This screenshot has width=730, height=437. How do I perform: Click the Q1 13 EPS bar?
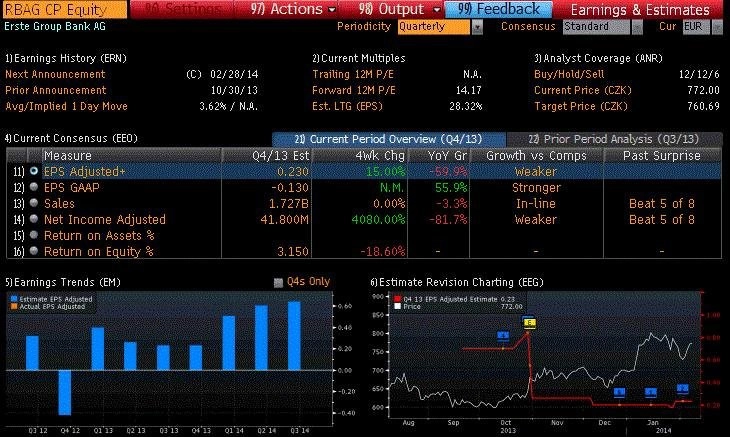point(98,349)
